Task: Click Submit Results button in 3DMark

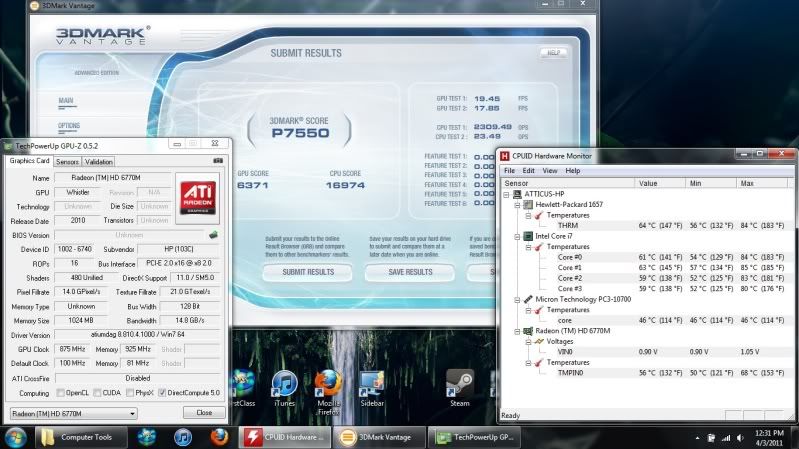Action: 308,272
